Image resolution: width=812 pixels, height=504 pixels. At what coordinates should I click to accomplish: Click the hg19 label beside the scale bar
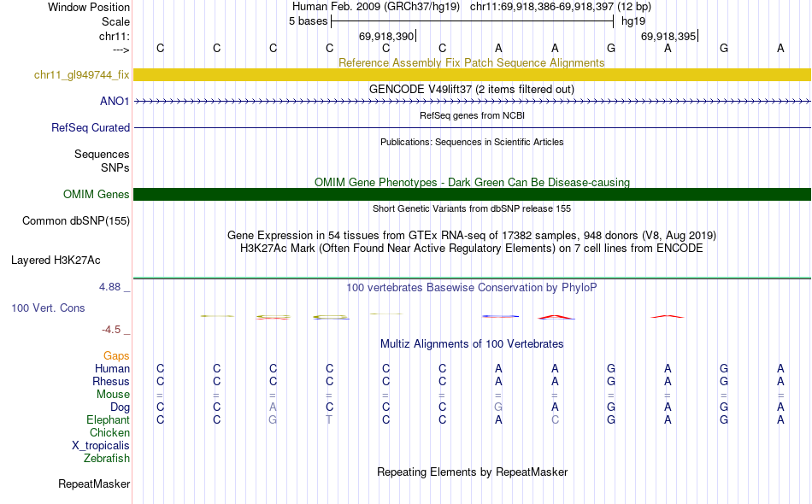633,21
